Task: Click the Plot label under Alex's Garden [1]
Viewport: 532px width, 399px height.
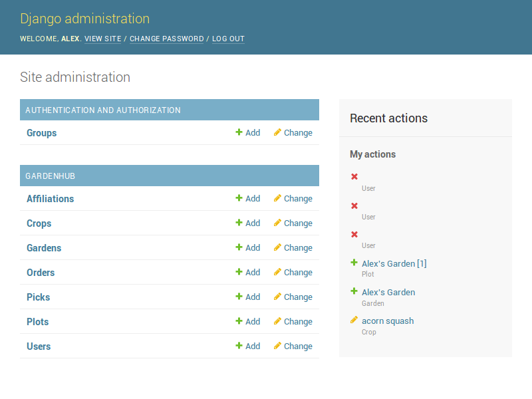Action: pyautogui.click(x=368, y=274)
